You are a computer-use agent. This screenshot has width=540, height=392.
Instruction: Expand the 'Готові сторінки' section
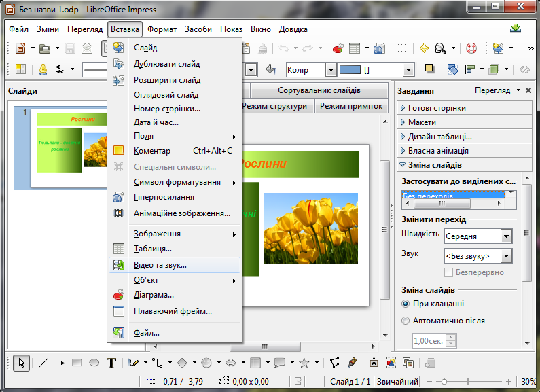coord(464,108)
